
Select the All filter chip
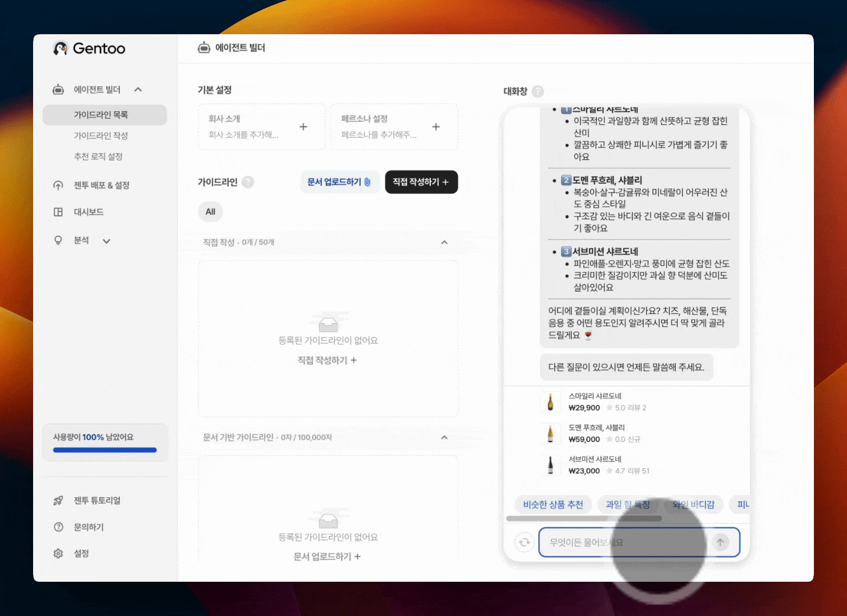(x=210, y=212)
